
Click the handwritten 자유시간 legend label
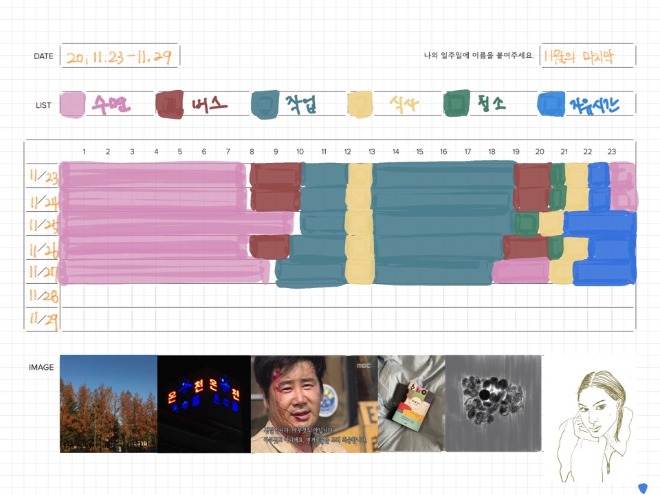(594, 105)
